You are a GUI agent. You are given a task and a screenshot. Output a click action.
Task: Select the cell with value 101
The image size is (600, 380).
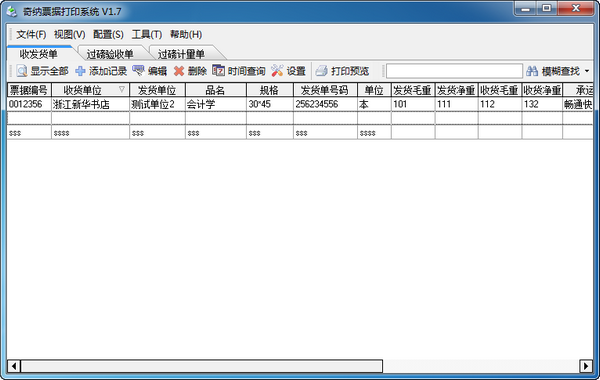tap(413, 104)
